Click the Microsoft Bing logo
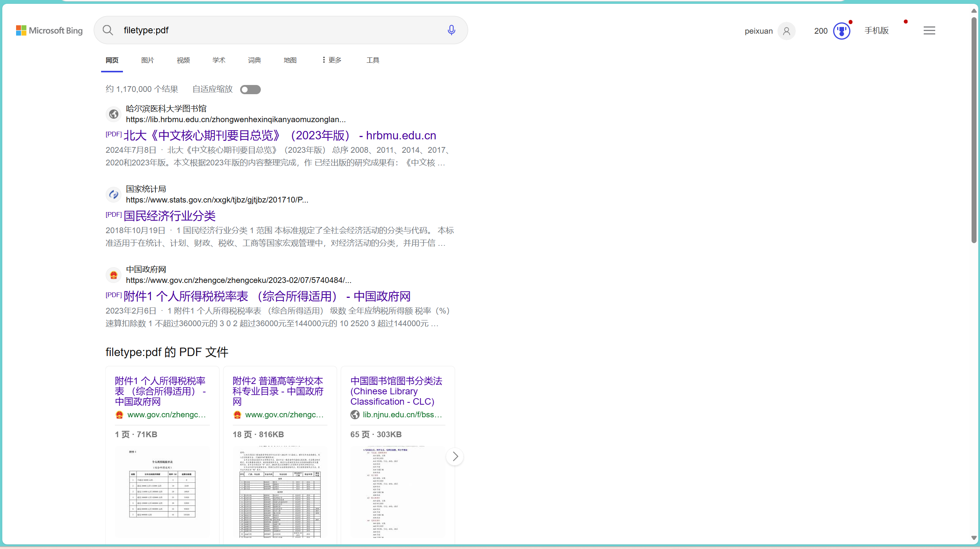The width and height of the screenshot is (980, 549). (x=49, y=31)
